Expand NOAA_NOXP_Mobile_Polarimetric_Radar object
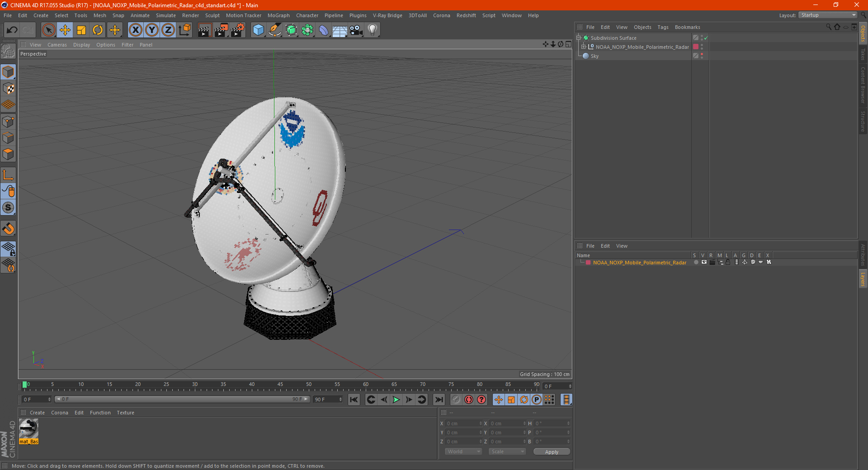Image resolution: width=868 pixels, height=470 pixels. tap(584, 47)
